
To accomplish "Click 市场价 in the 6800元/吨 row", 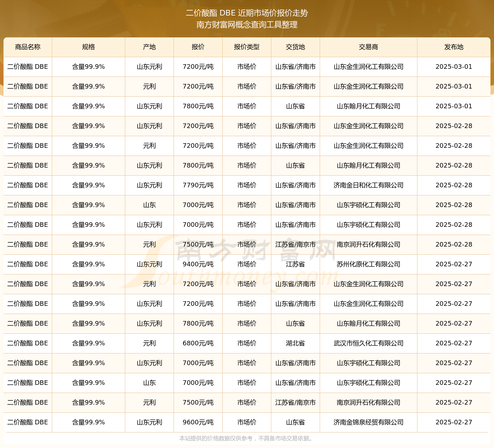I will (247, 343).
